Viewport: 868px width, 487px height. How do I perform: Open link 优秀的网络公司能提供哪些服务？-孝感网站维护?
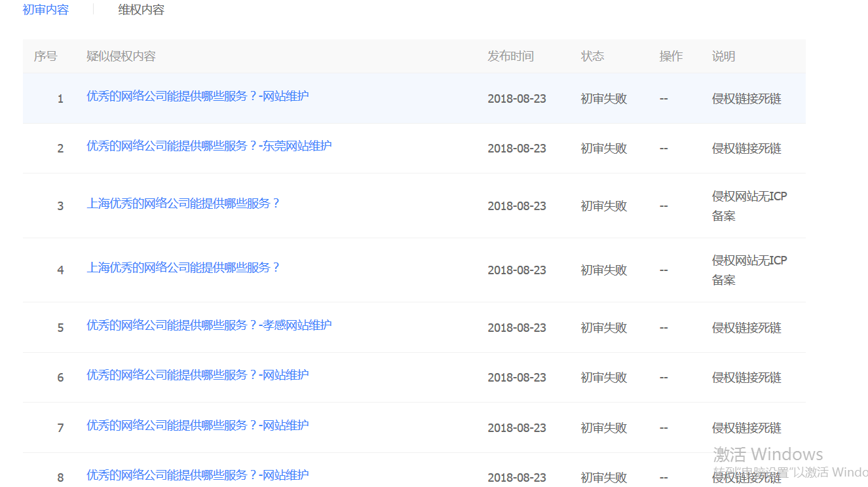(208, 325)
